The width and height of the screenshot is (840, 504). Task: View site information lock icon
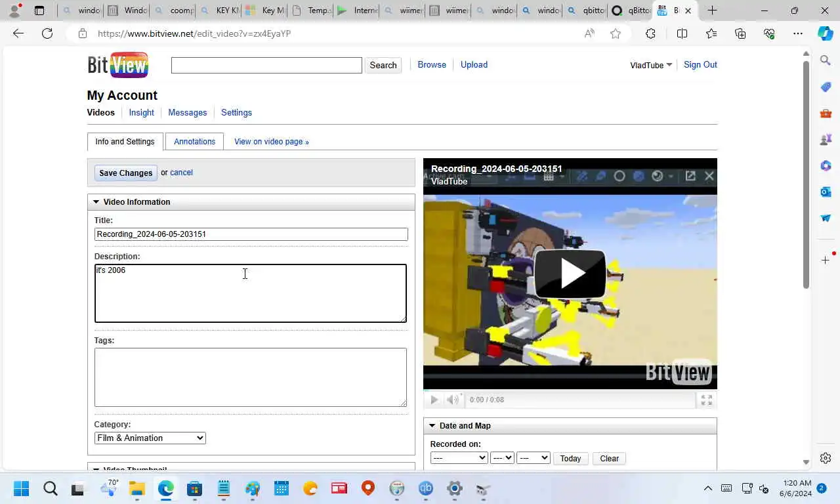(x=82, y=33)
